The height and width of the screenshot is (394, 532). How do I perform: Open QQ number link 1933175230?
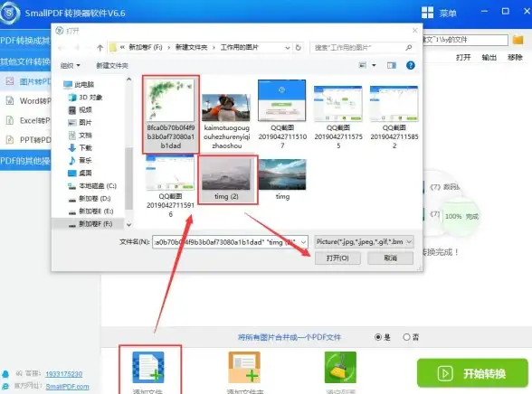[x=63, y=374]
